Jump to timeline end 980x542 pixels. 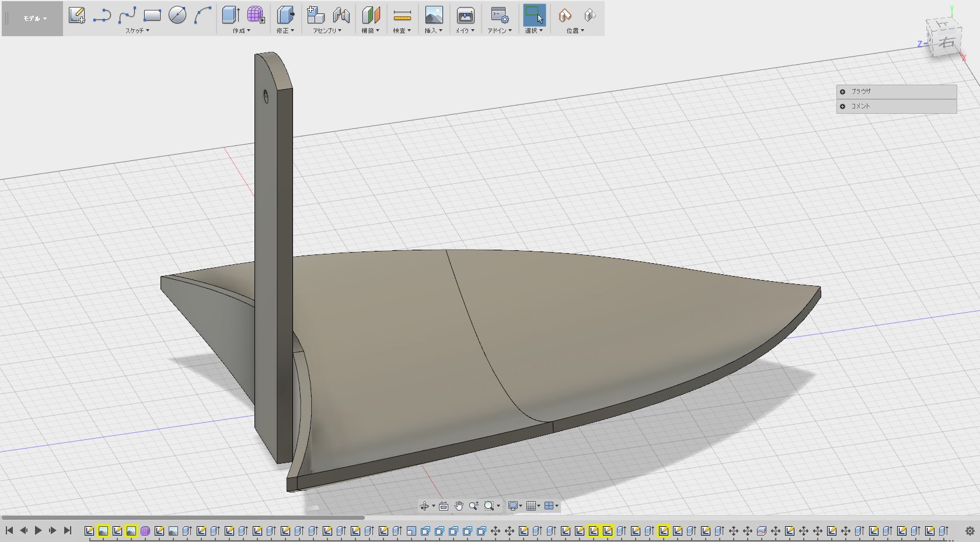(67, 530)
